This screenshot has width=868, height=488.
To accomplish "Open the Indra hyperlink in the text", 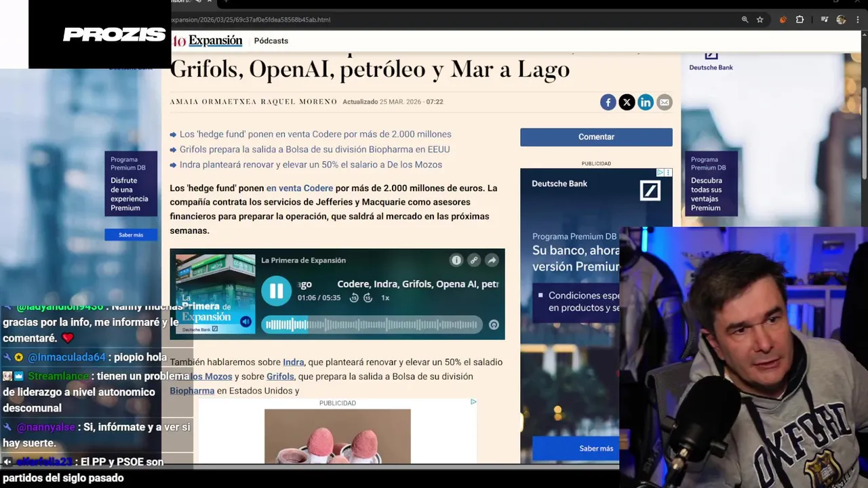I will [294, 363].
